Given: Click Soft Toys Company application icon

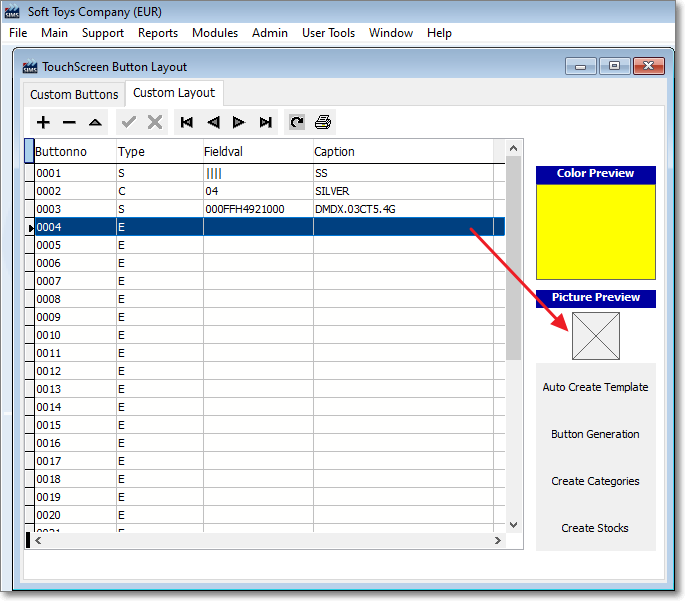Looking at the screenshot, I should point(12,12).
